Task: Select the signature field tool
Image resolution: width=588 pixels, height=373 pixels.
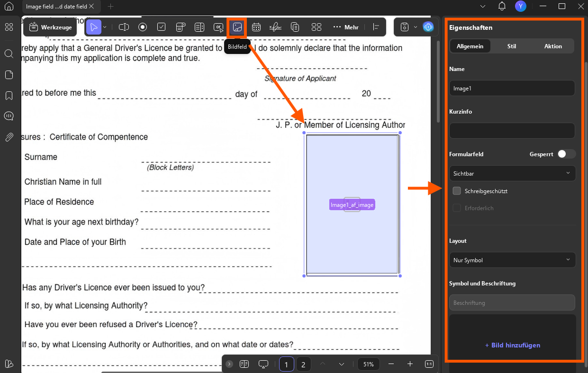Action: tap(275, 27)
